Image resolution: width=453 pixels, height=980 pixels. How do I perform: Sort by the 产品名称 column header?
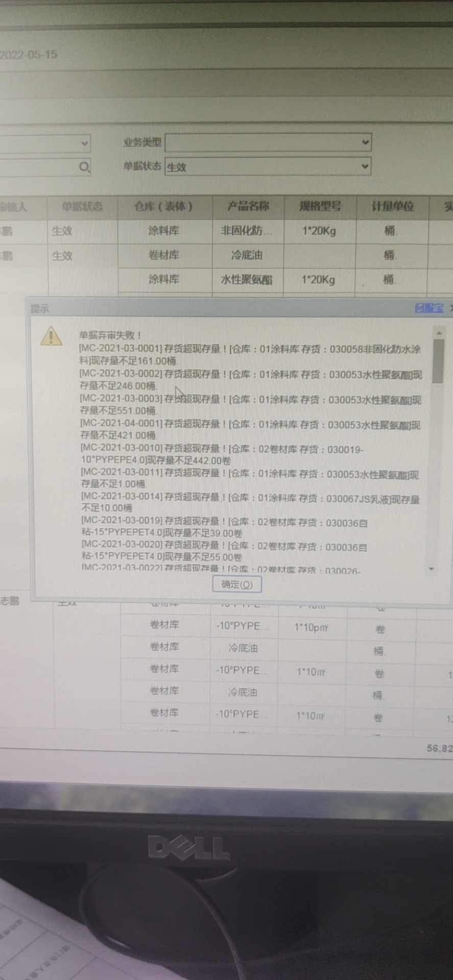[x=248, y=207]
